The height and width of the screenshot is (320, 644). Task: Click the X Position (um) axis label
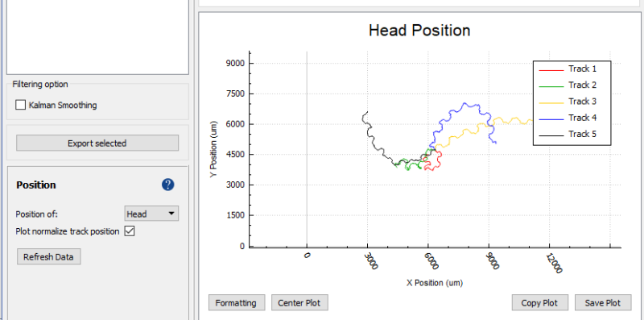[435, 283]
